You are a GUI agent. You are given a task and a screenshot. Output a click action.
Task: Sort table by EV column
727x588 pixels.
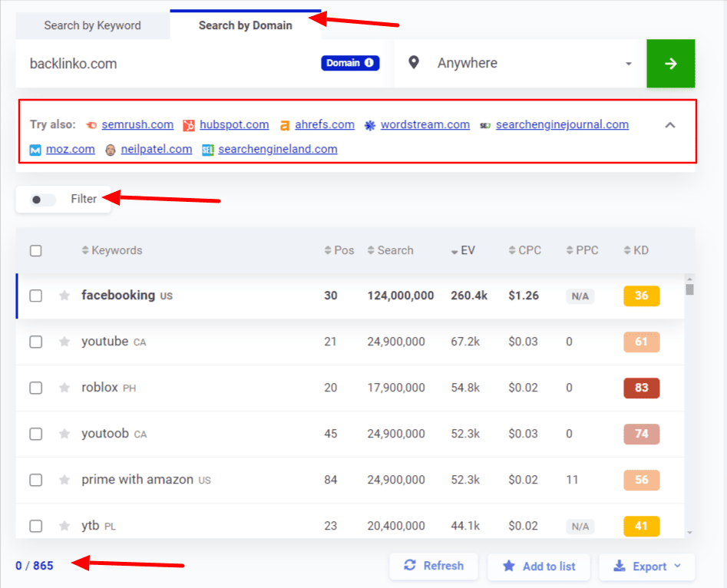coord(463,250)
